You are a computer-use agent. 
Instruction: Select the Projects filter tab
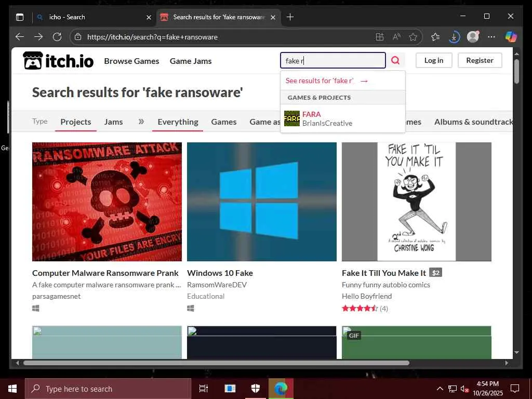click(x=76, y=122)
